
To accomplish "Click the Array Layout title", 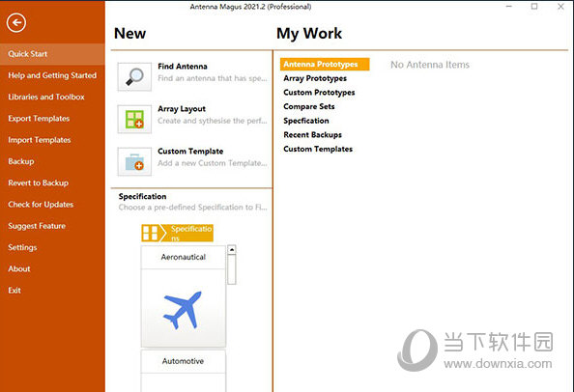I will pos(182,109).
